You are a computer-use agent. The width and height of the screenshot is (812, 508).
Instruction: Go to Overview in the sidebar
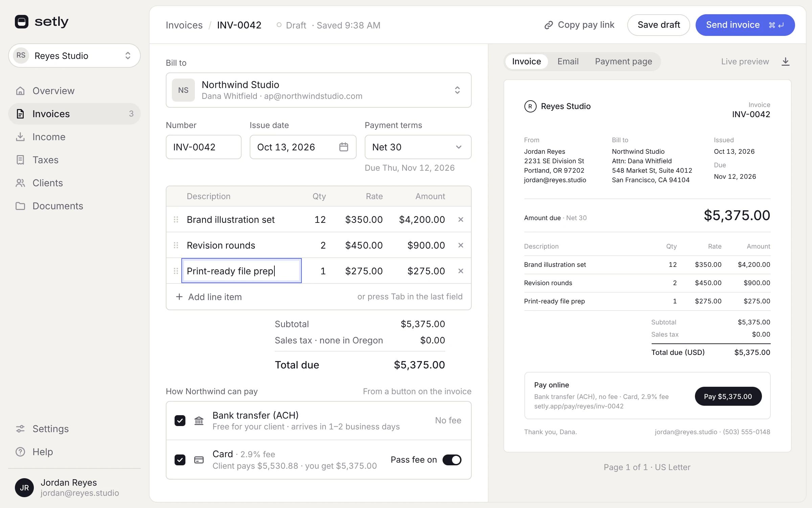coord(74,91)
